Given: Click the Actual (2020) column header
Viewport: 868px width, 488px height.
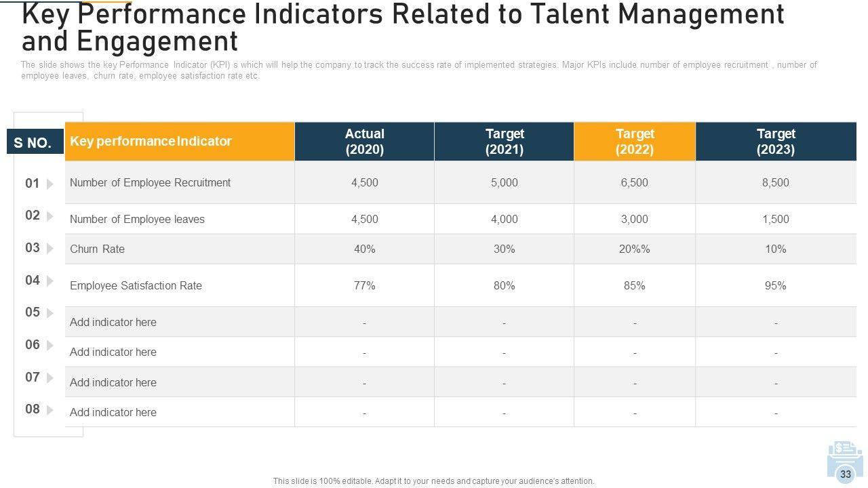Looking at the screenshot, I should click(364, 142).
